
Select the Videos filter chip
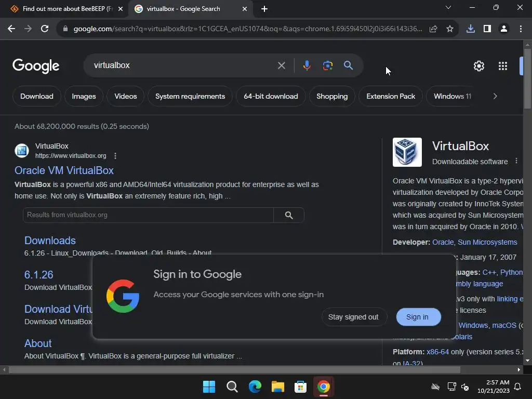pos(126,96)
